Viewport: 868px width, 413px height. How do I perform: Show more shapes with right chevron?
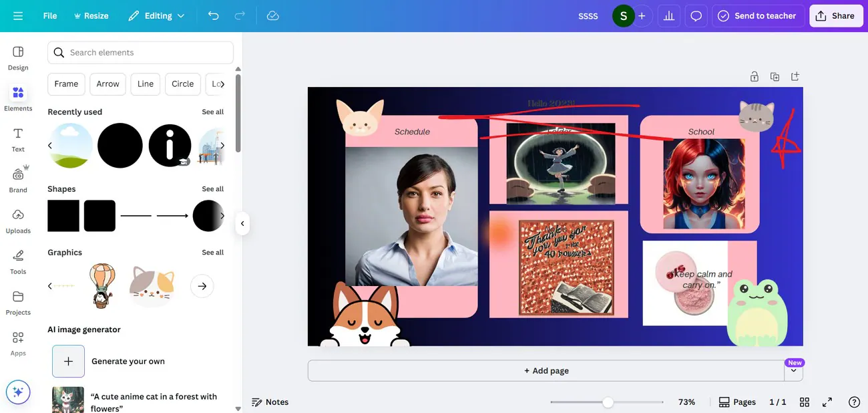click(x=222, y=216)
